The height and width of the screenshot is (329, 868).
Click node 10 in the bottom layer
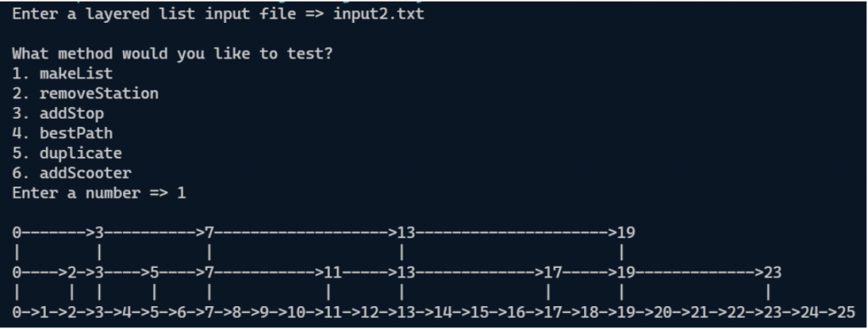[296, 312]
